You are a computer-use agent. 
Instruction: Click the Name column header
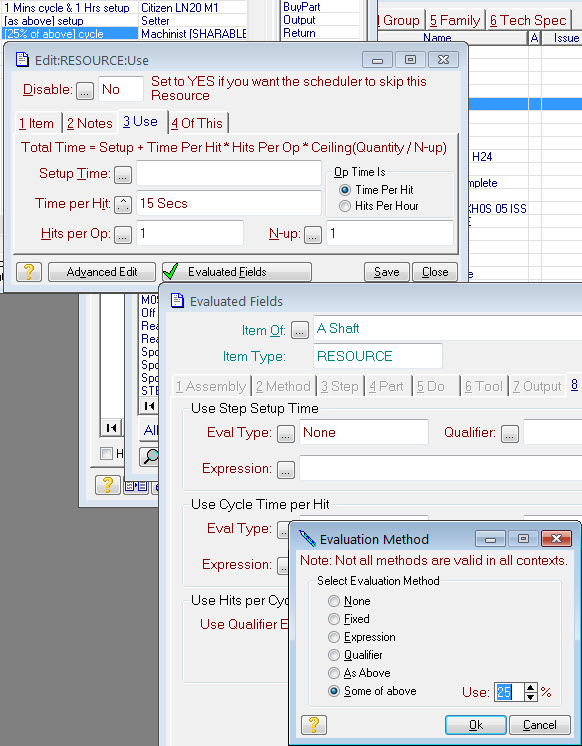point(453,38)
